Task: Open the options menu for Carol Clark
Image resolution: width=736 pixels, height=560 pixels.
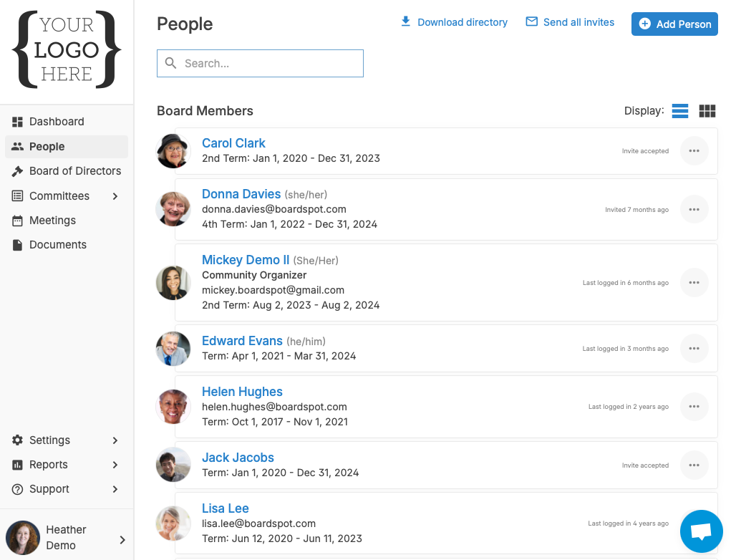Action: click(x=694, y=151)
